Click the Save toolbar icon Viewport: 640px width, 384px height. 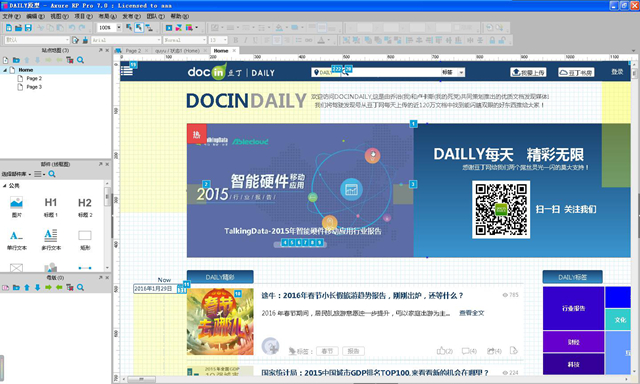click(28, 28)
